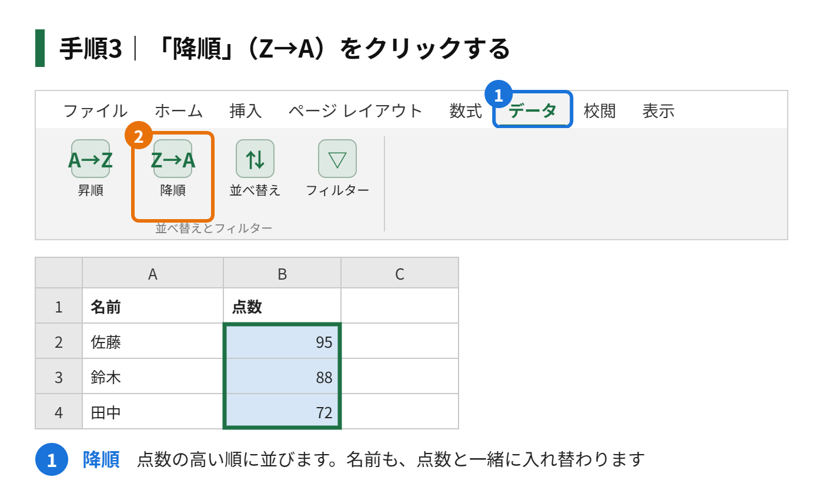Select the cell with value 95

pos(282,341)
